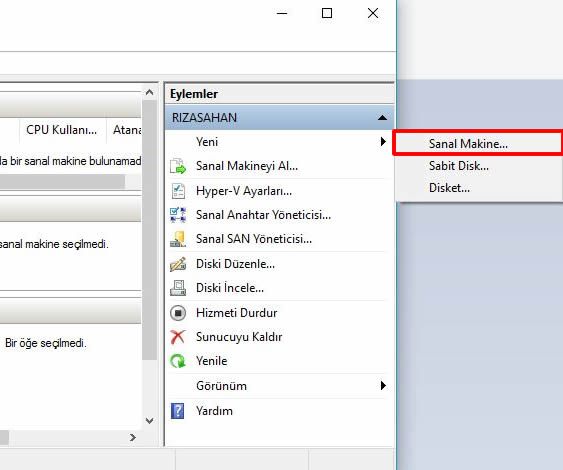563x470 pixels.
Task: Open Hyper-V Ayarları settings icon
Action: (x=178, y=191)
